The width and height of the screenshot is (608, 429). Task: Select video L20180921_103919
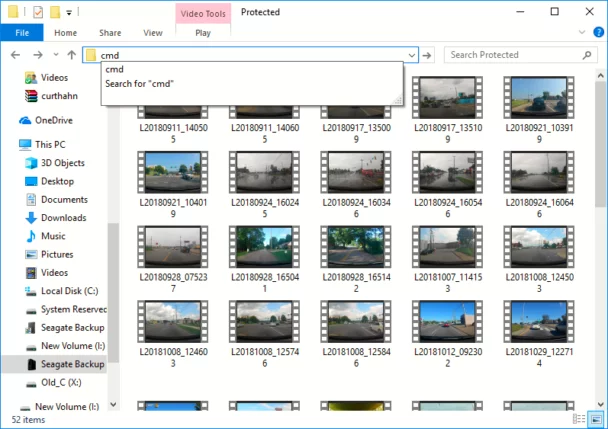pyautogui.click(x=539, y=111)
